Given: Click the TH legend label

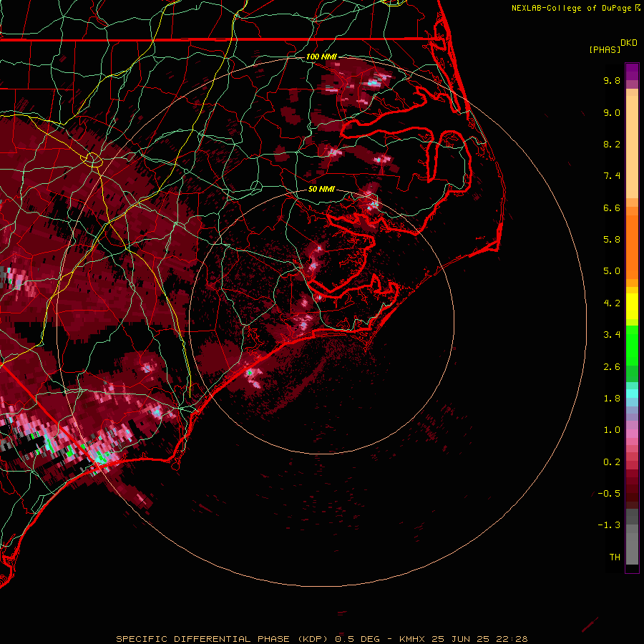Looking at the screenshot, I should point(615,557).
